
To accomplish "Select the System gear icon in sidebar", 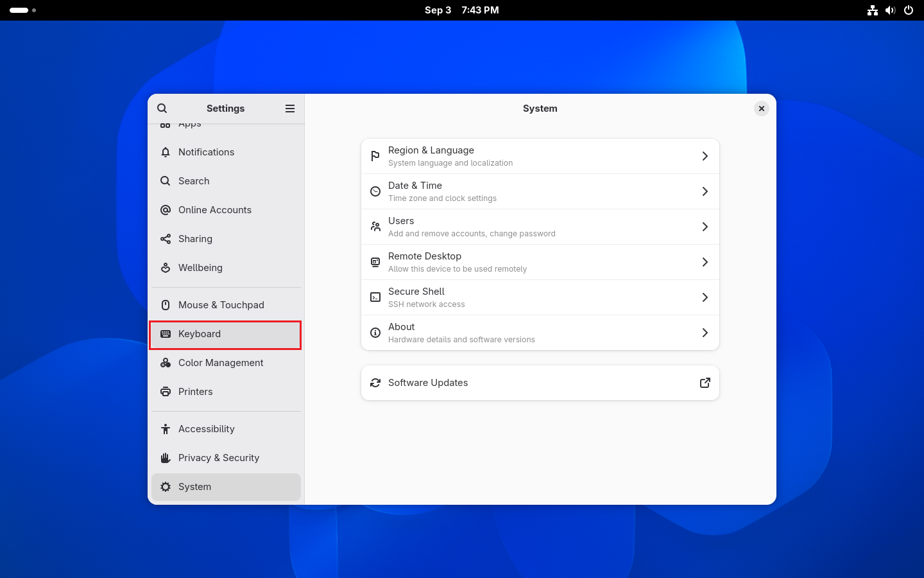I will pyautogui.click(x=166, y=487).
